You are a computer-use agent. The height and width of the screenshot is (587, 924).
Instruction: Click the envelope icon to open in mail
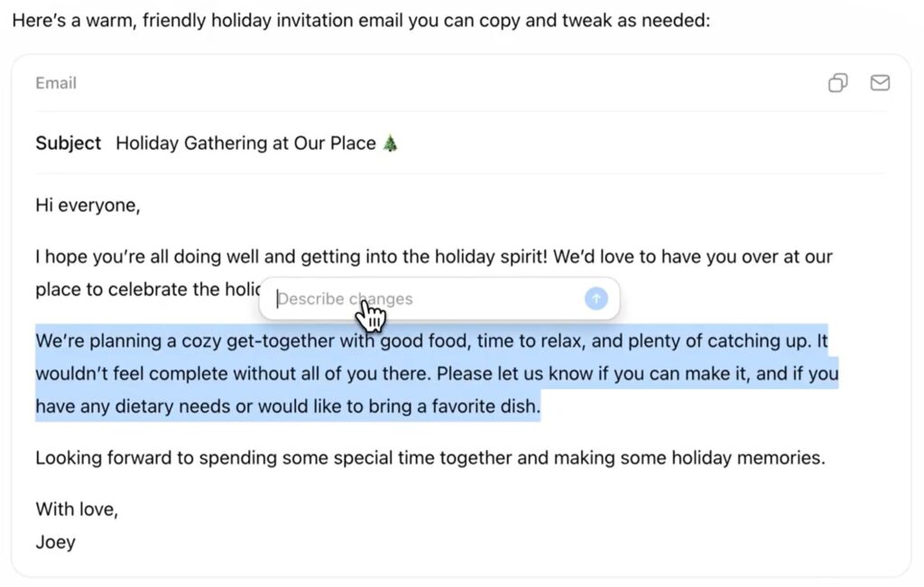(880, 83)
